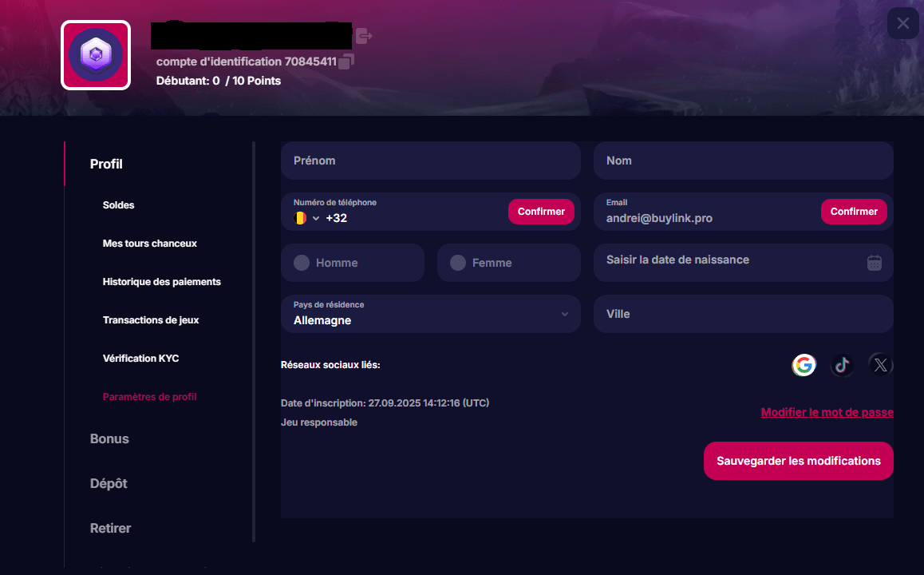
Task: Expand the Pays de résidence dropdown
Action: tap(564, 314)
